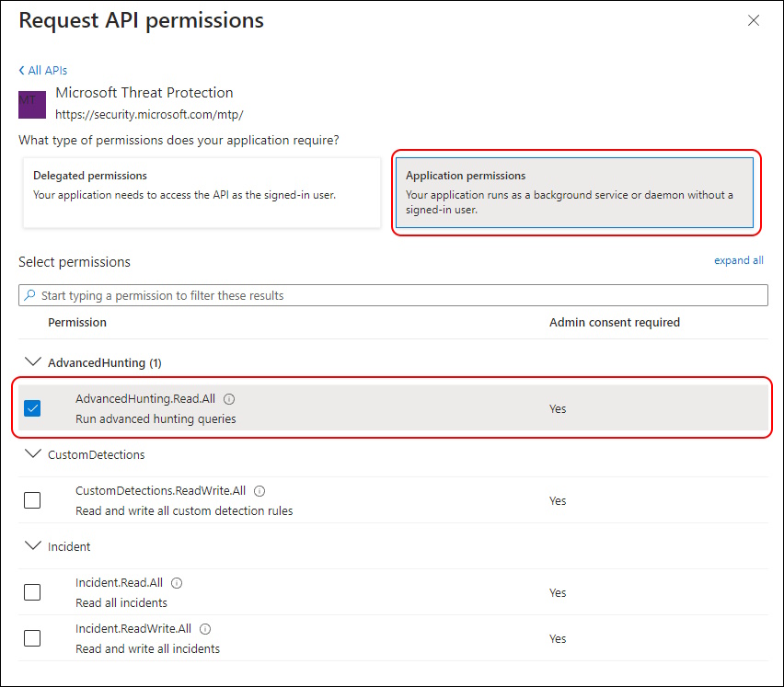Select Application permissions card
784x687 pixels.
[574, 193]
